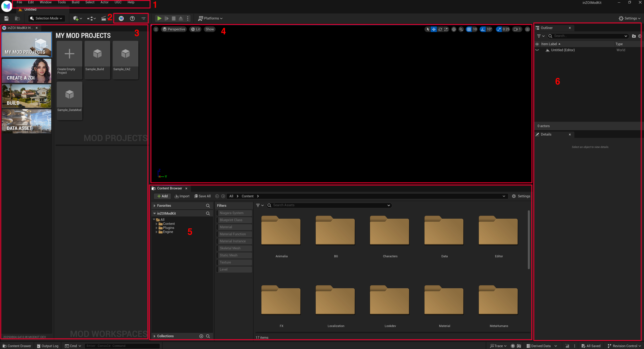The image size is (644, 349).
Task: Toggle rotation angle snapping
Action: click(483, 29)
